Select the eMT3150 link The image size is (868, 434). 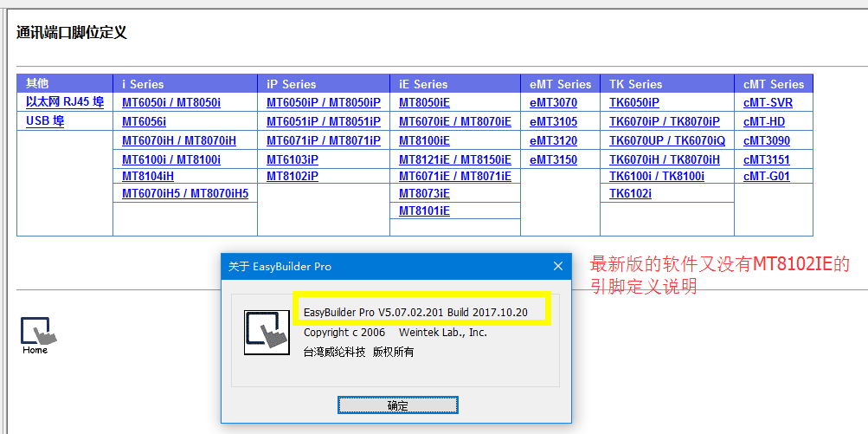point(553,159)
